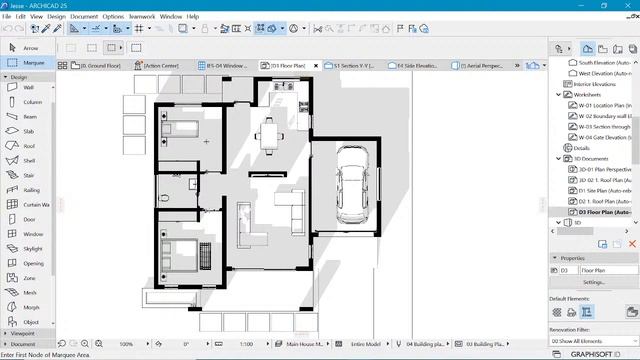
Task: Switch to 0. Ground Floor tab
Action: (96, 65)
